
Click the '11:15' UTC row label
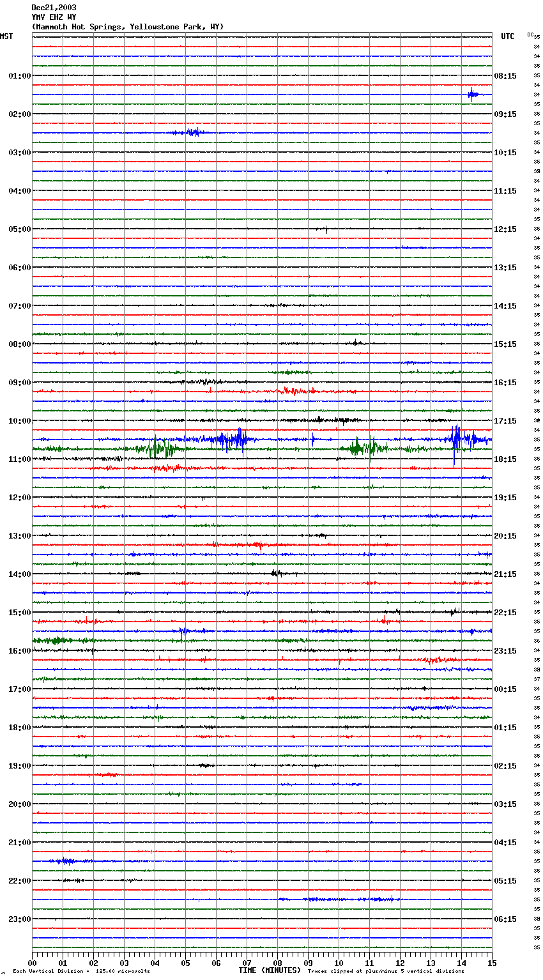pos(505,191)
